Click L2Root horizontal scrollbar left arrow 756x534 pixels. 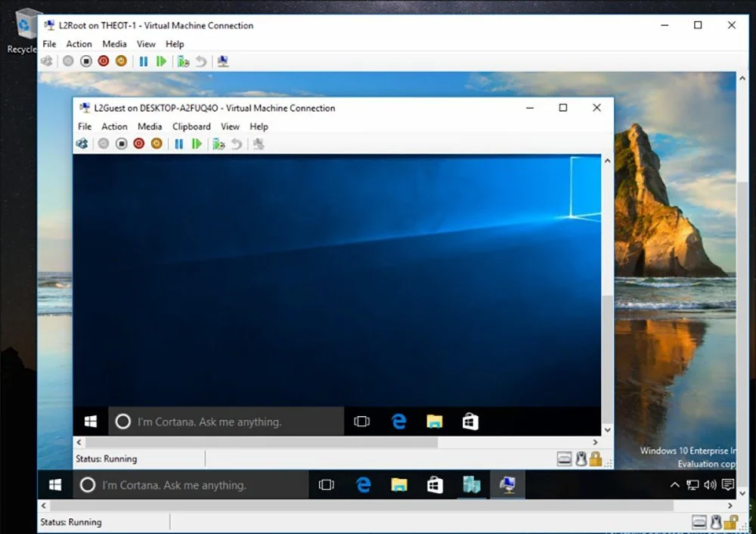pyautogui.click(x=44, y=505)
